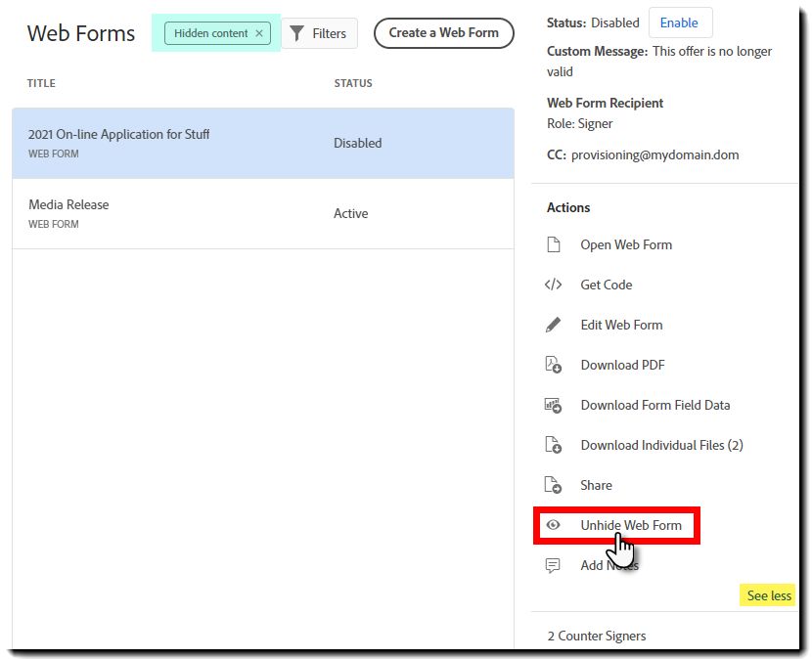The height and width of the screenshot is (659, 812).
Task: Expand the 2 Counter Signers section
Action: click(x=597, y=636)
